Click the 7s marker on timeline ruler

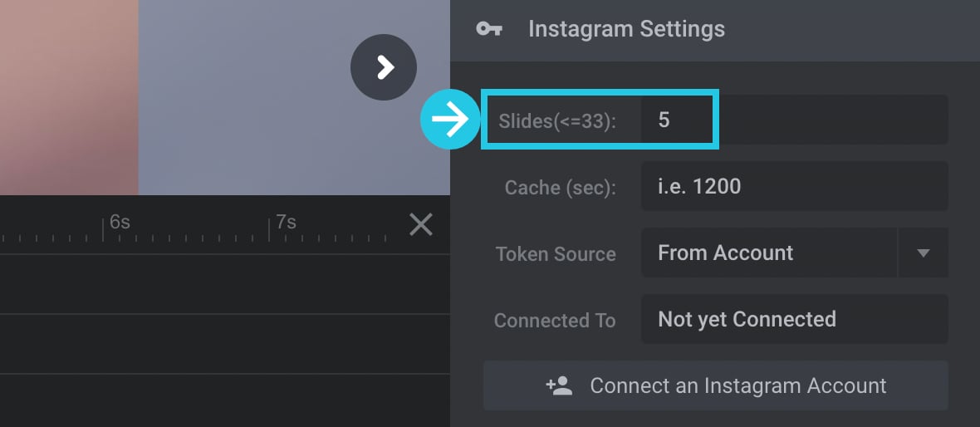coord(286,222)
